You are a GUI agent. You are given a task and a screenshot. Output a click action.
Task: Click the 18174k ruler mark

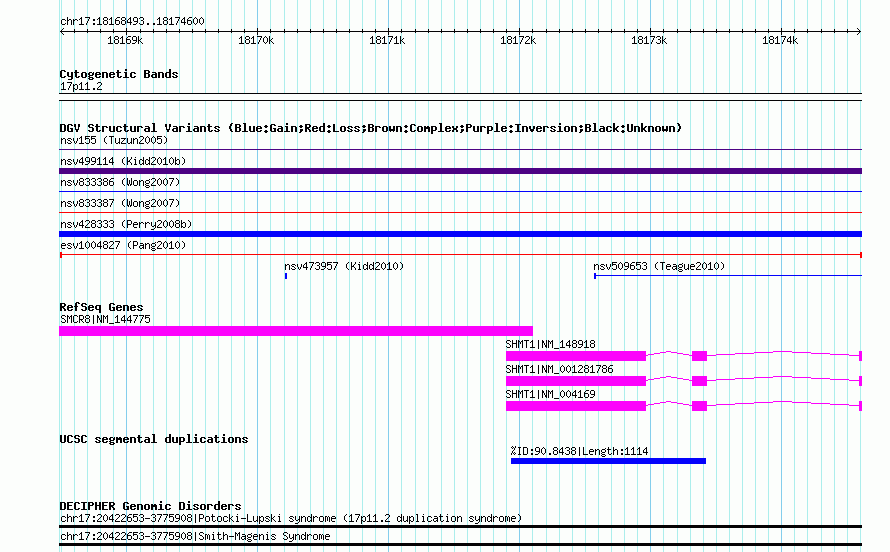[780, 40]
